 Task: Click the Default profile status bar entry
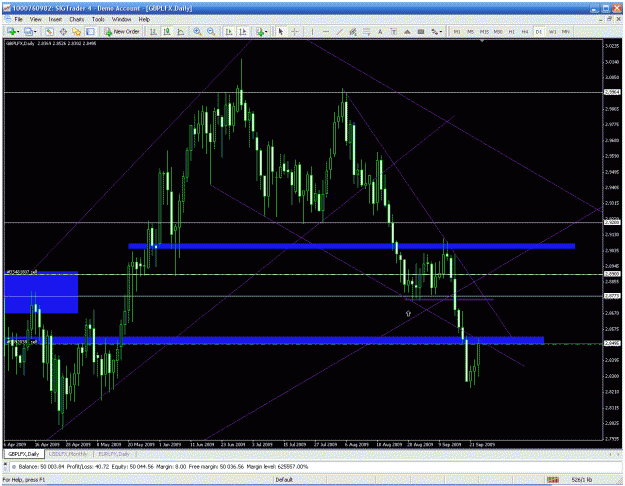click(x=284, y=480)
